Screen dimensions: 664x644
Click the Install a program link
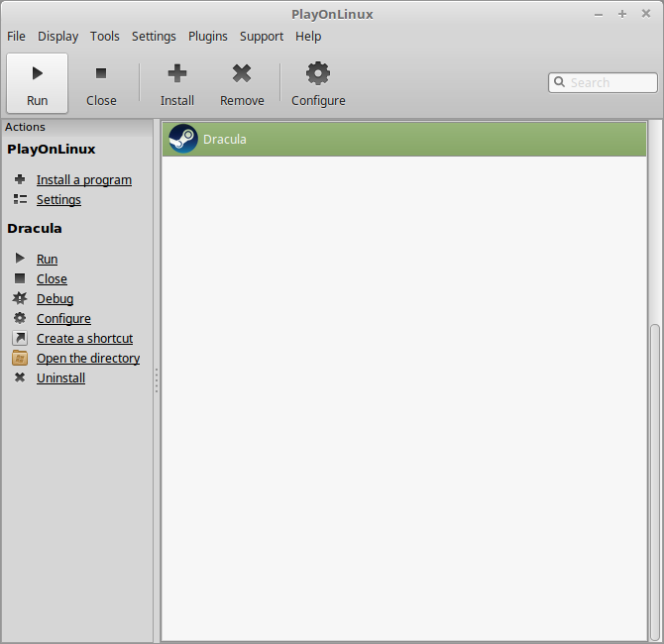coord(84,180)
